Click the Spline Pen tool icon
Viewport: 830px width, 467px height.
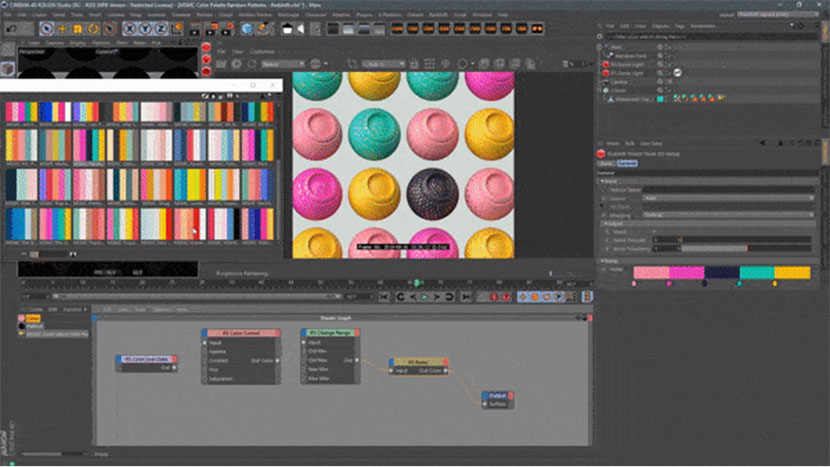(263, 29)
